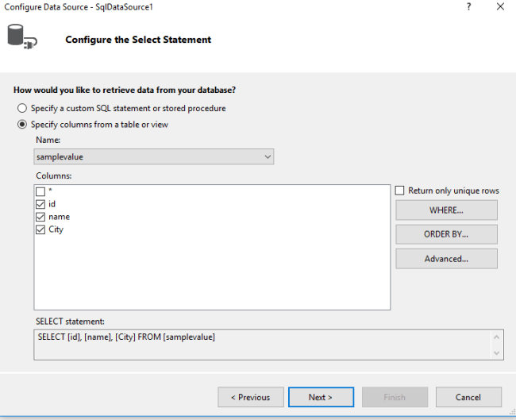Uncheck the id column checkbox
The image size is (516, 420).
40,204
